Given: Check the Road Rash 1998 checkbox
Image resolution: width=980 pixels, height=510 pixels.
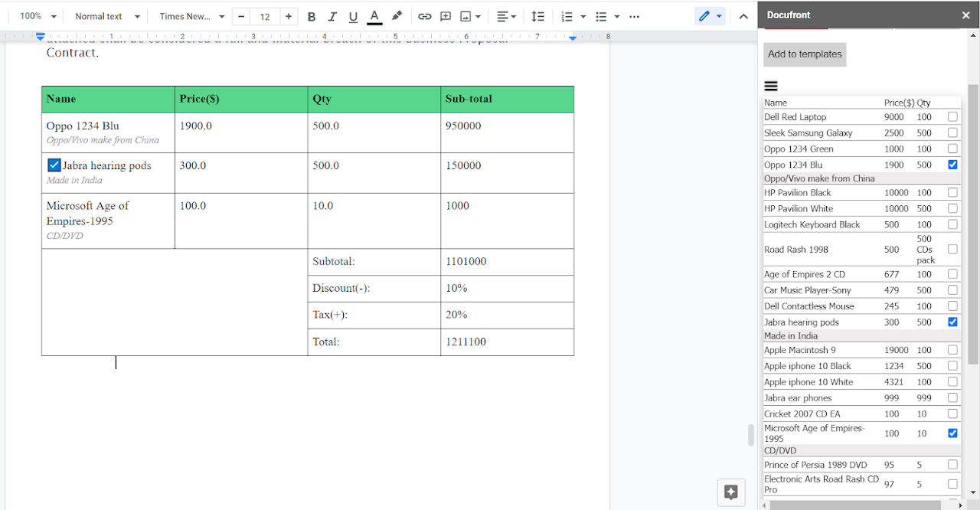Looking at the screenshot, I should click(x=952, y=250).
